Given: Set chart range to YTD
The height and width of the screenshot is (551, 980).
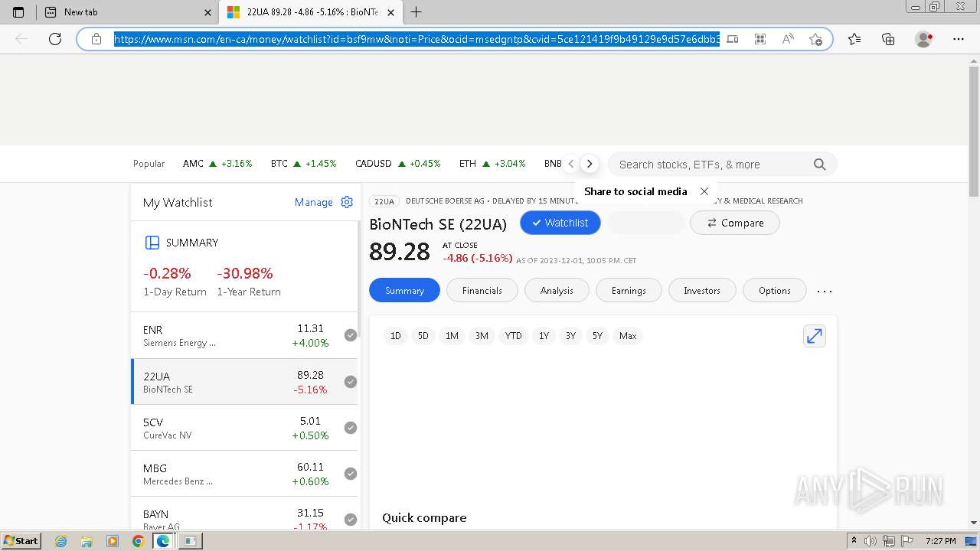Looking at the screenshot, I should (x=514, y=336).
